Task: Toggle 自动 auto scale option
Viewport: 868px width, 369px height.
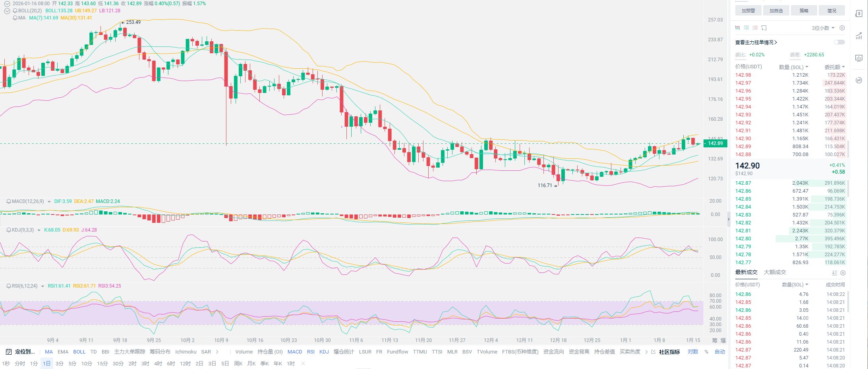Action: pyautogui.click(x=720, y=352)
